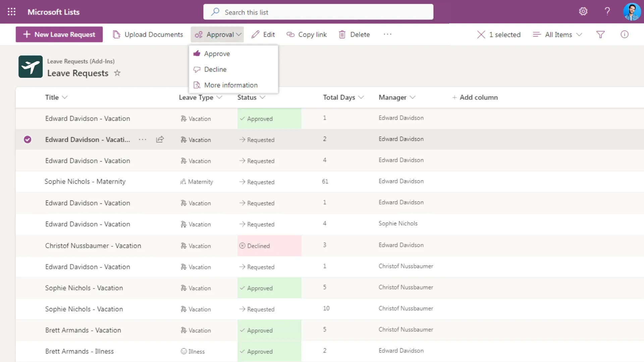Select More information in the Approval menu
644x362 pixels.
tap(231, 85)
